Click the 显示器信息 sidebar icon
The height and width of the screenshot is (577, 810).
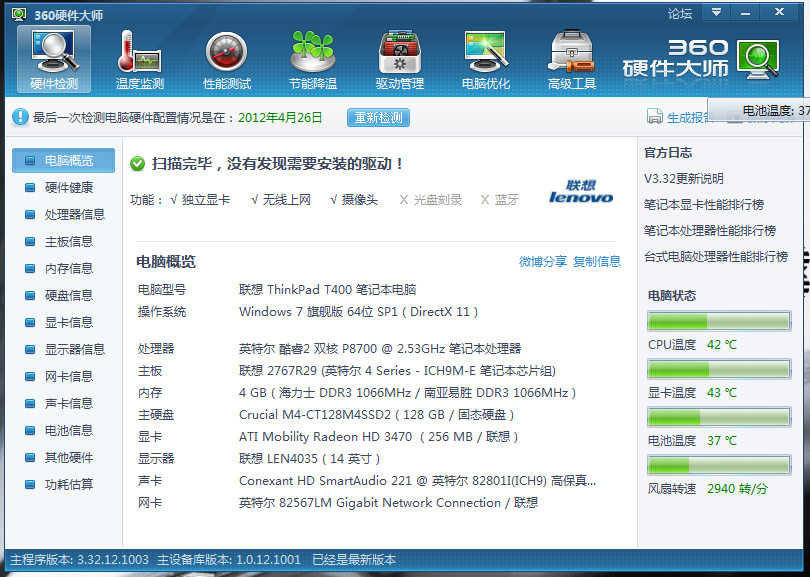[x=30, y=350]
